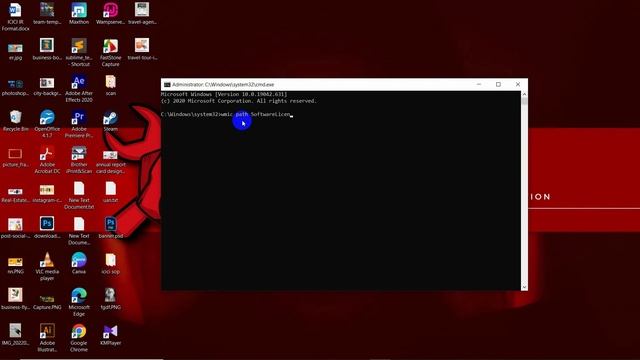Click the cmd window vertical scrollbar thumb
640x360 pixels.
coord(524,101)
